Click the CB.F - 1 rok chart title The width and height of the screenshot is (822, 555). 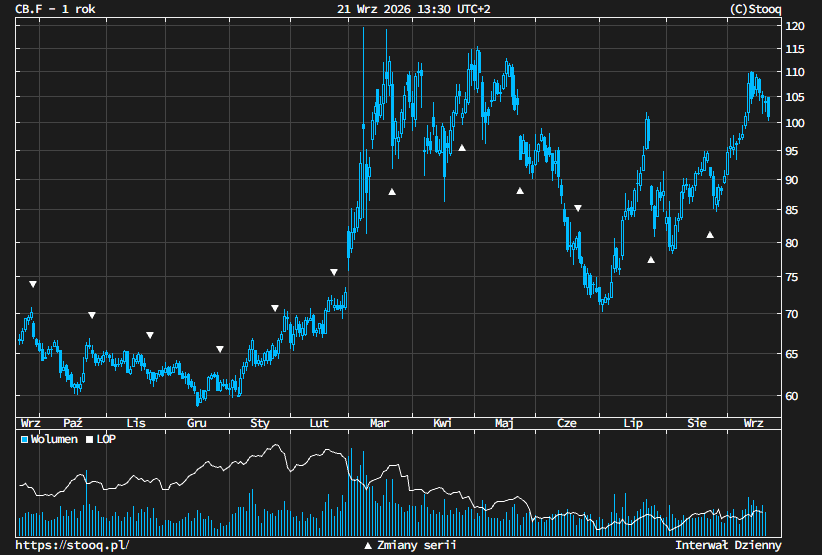[x=55, y=9]
